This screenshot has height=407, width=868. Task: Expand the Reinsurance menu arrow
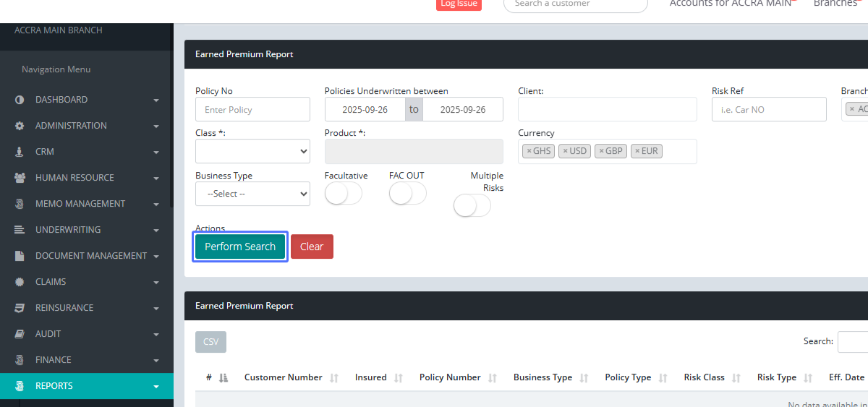156,309
